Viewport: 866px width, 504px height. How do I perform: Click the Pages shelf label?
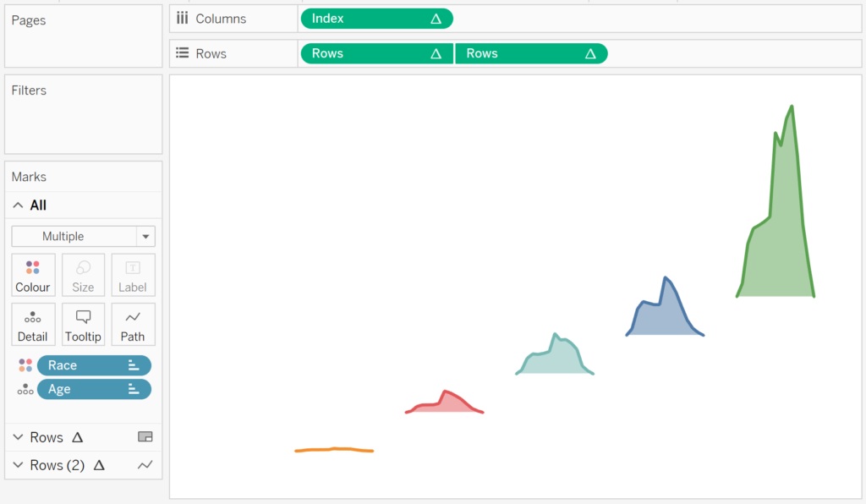point(29,20)
